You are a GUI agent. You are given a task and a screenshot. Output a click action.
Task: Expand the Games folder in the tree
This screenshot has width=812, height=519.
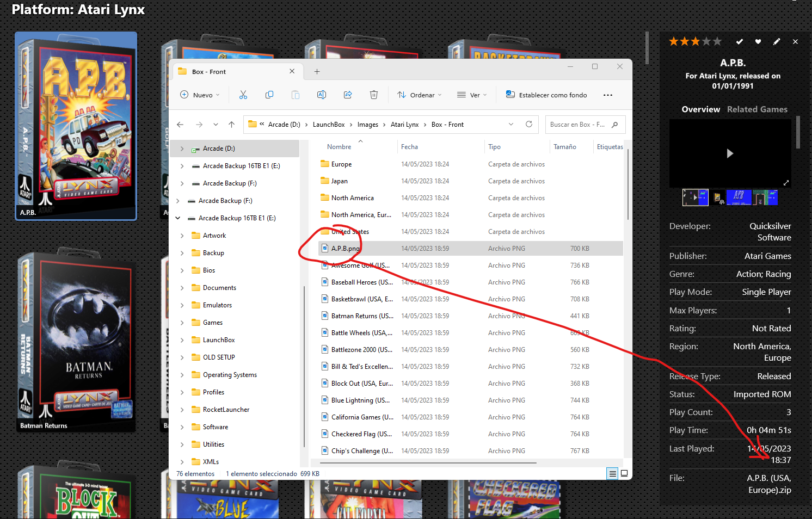pos(182,323)
